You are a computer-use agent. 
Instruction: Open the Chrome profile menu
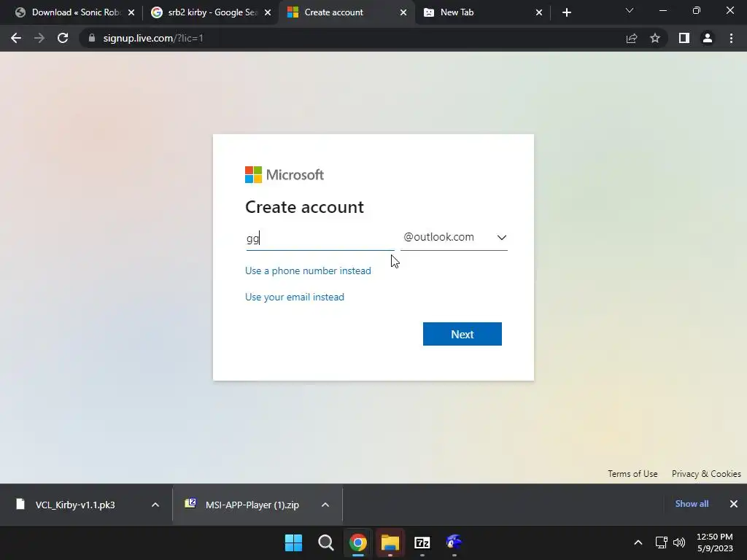(x=708, y=38)
